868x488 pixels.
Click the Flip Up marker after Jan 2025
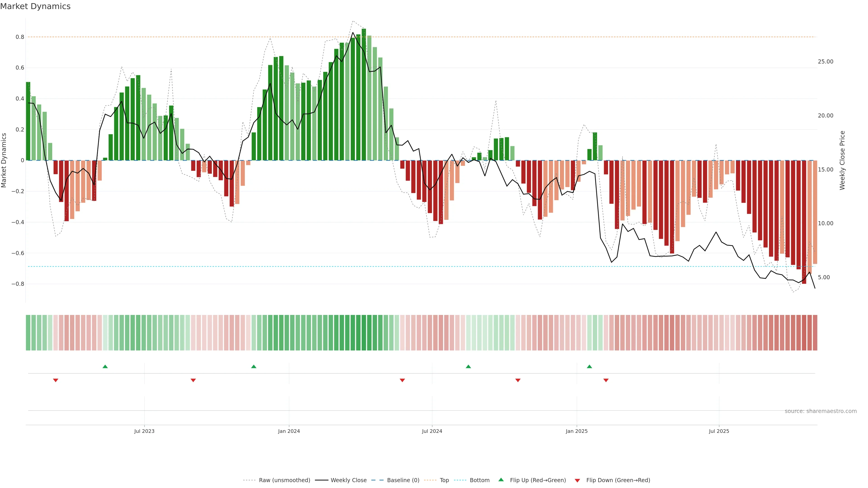click(589, 366)
